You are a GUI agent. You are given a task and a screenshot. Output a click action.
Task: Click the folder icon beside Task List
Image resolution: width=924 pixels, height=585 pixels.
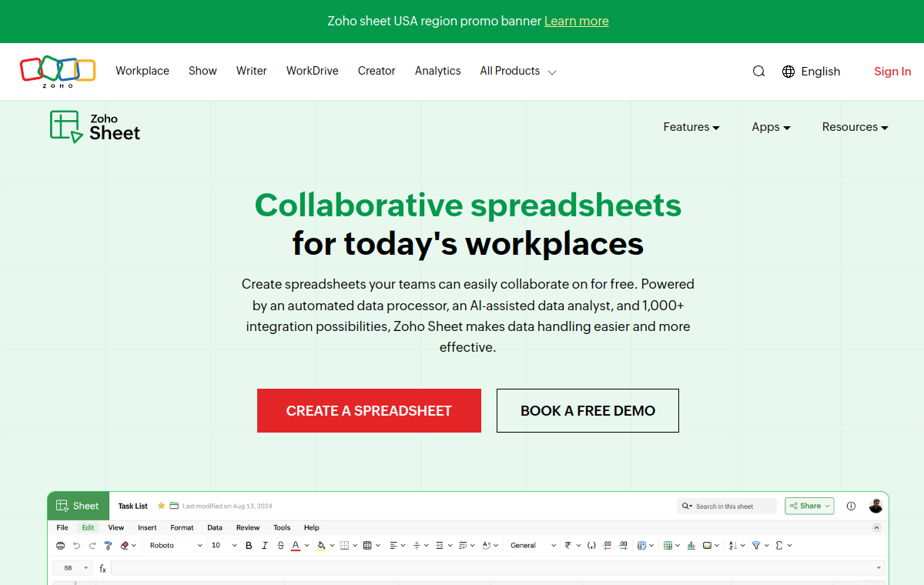174,506
